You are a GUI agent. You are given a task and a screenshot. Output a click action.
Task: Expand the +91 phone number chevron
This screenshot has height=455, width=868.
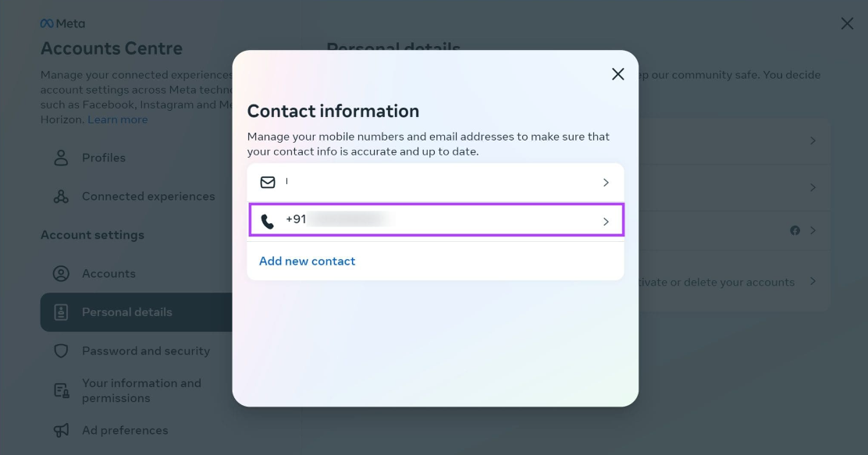click(607, 222)
